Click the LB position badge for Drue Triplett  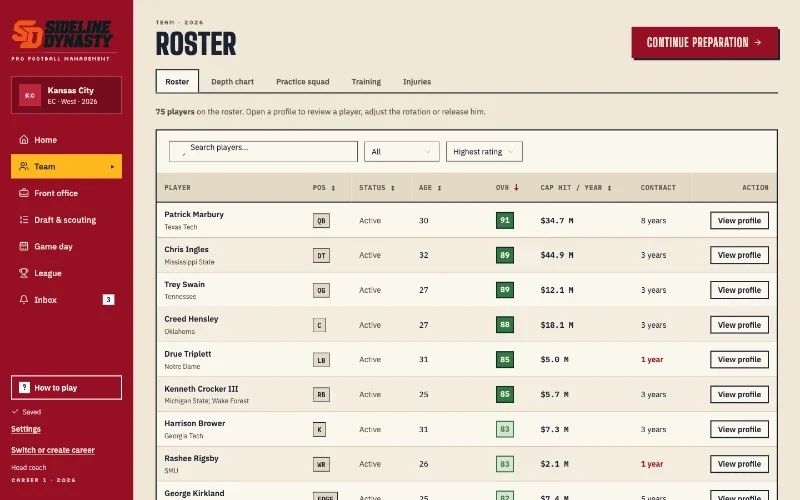(321, 360)
